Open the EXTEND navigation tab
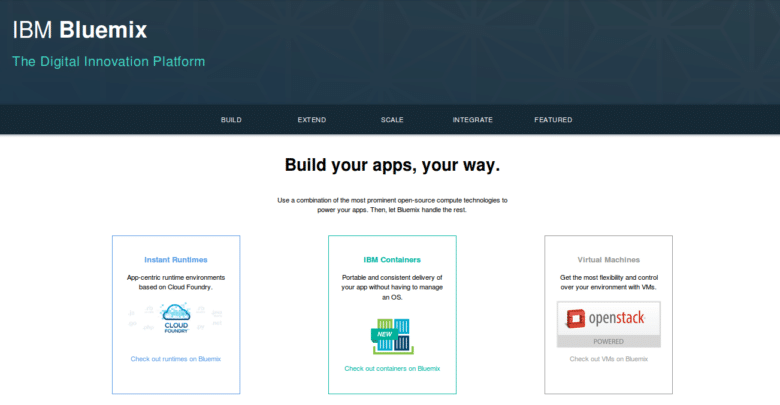Viewport: 780px width, 405px height. [x=312, y=120]
